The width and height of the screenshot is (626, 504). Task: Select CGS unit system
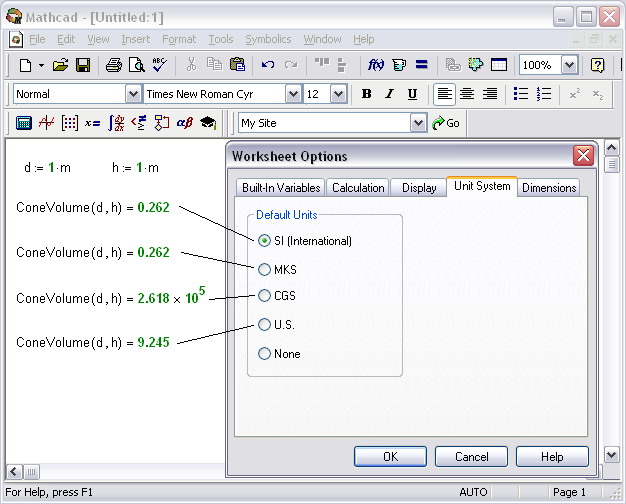coord(264,296)
